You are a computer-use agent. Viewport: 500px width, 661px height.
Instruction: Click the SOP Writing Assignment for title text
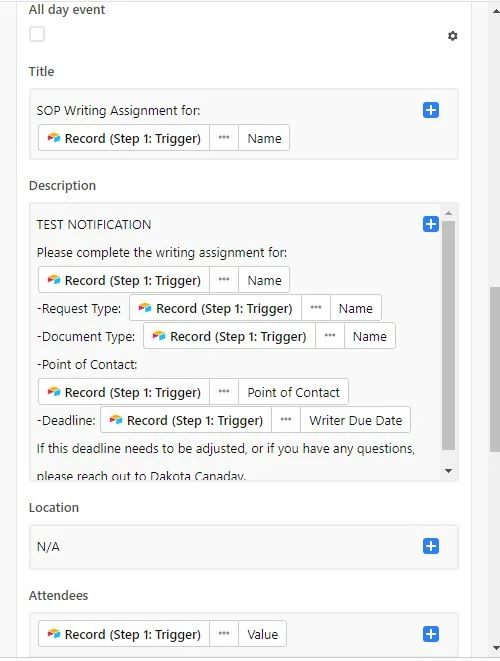pyautogui.click(x=118, y=110)
